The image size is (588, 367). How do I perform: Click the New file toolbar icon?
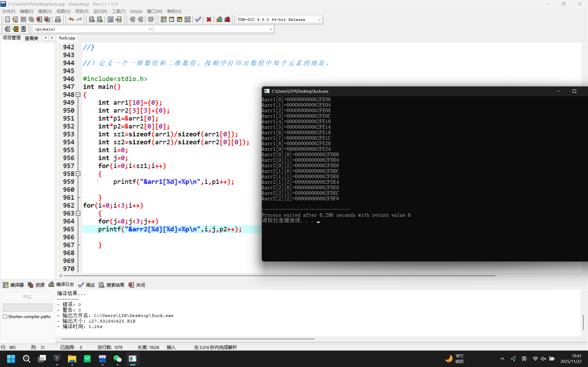(x=7, y=19)
